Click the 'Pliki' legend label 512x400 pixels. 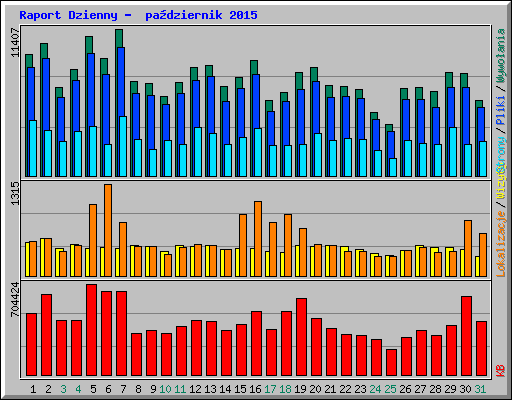pos(500,111)
